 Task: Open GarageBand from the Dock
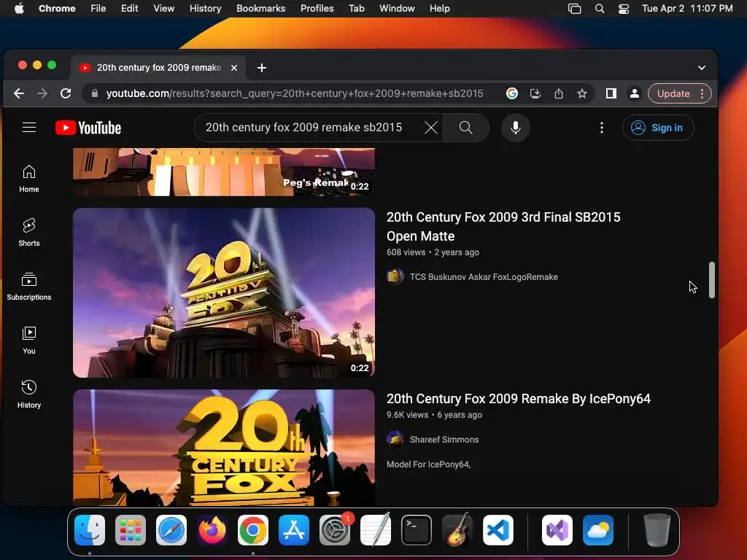point(457,530)
